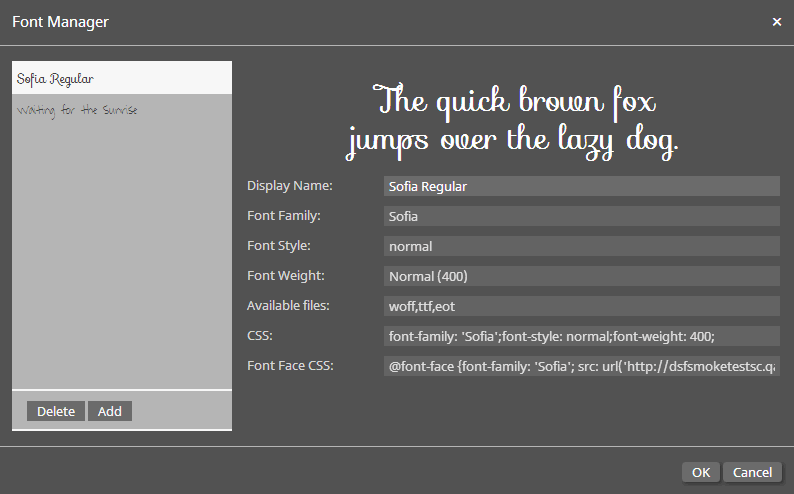794x494 pixels.
Task: Click the Add button to add font
Action: 110,411
